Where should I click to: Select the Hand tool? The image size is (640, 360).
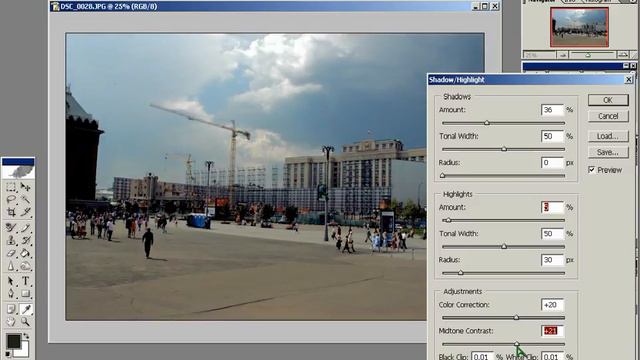(x=11, y=322)
